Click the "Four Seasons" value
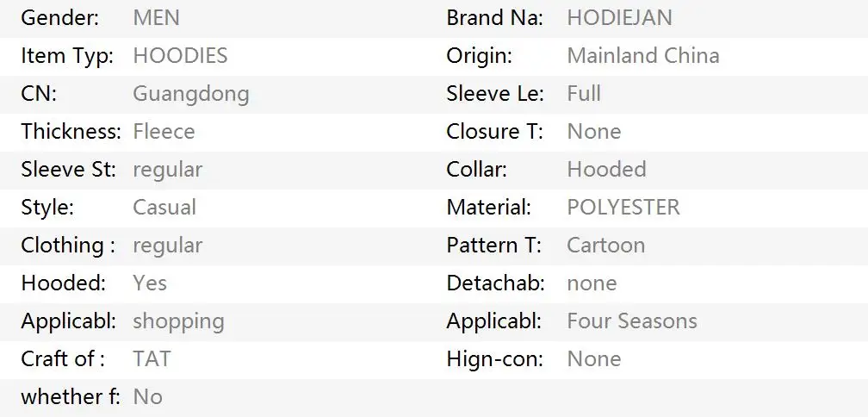The image size is (868, 417). coord(631,321)
